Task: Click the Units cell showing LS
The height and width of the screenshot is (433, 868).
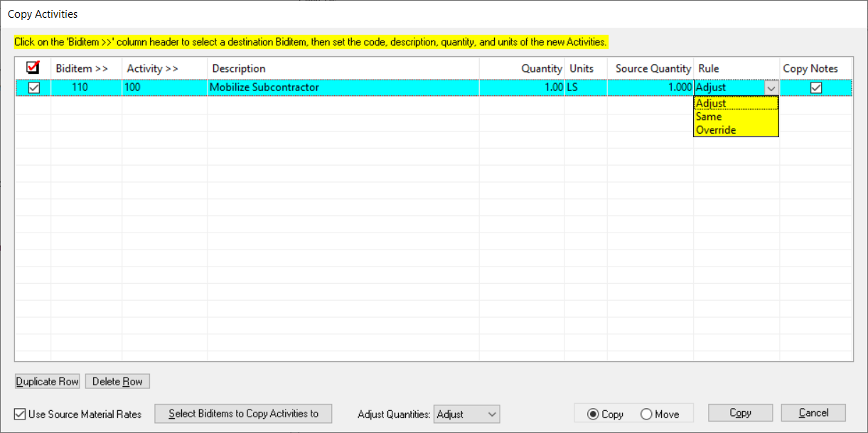Action: pos(576,87)
